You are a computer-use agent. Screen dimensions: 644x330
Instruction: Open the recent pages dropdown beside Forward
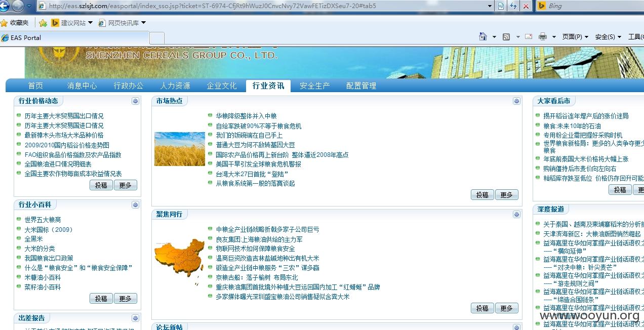[x=29, y=6]
